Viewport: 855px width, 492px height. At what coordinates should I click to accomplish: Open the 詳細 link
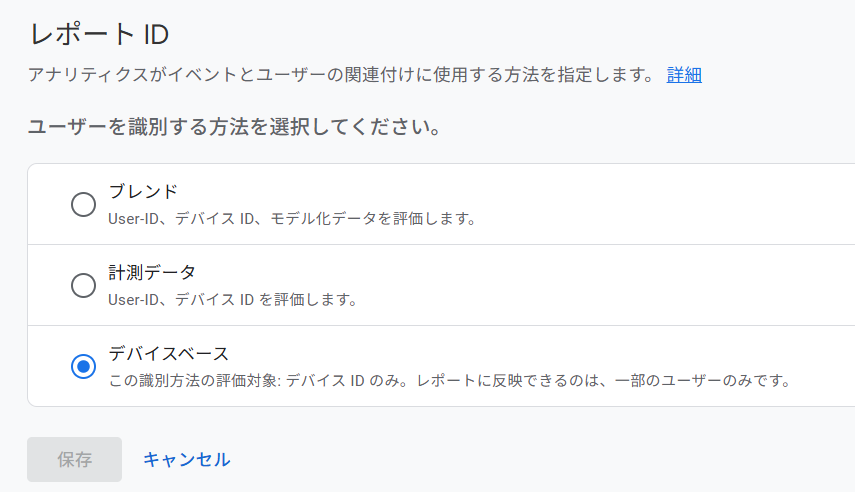tap(684, 75)
